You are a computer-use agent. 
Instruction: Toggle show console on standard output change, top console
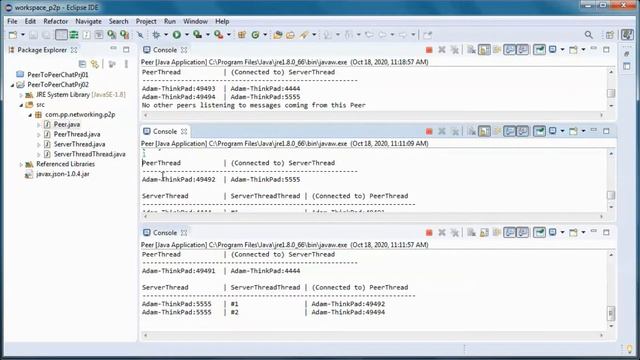point(509,50)
